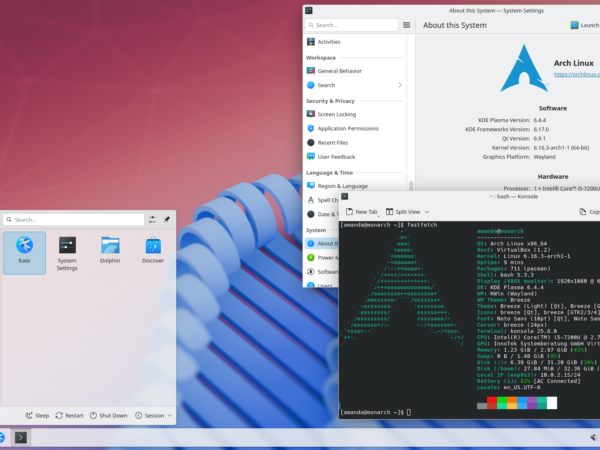600x450 pixels.
Task: Click the Arch Linux logo image
Action: 524,68
